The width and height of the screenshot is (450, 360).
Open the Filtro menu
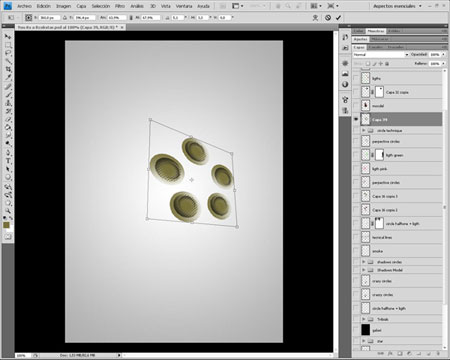coord(120,6)
